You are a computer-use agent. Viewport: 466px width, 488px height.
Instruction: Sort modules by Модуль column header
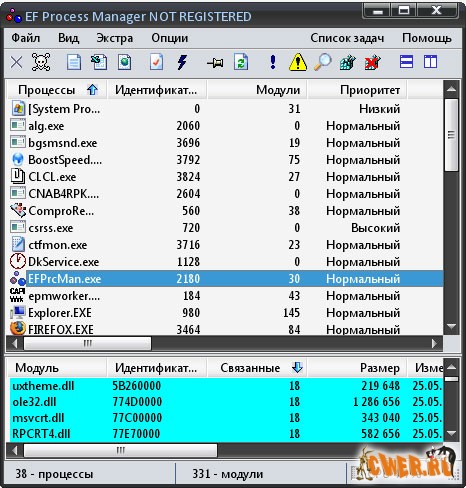(57, 368)
